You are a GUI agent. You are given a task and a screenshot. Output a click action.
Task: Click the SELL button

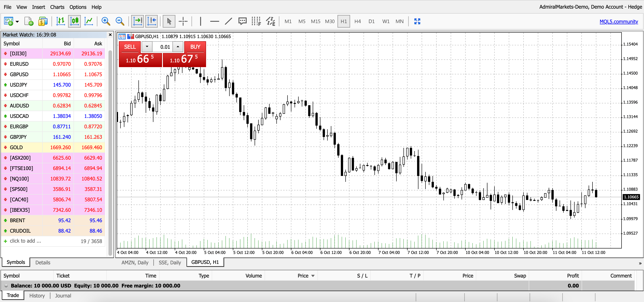click(x=130, y=47)
